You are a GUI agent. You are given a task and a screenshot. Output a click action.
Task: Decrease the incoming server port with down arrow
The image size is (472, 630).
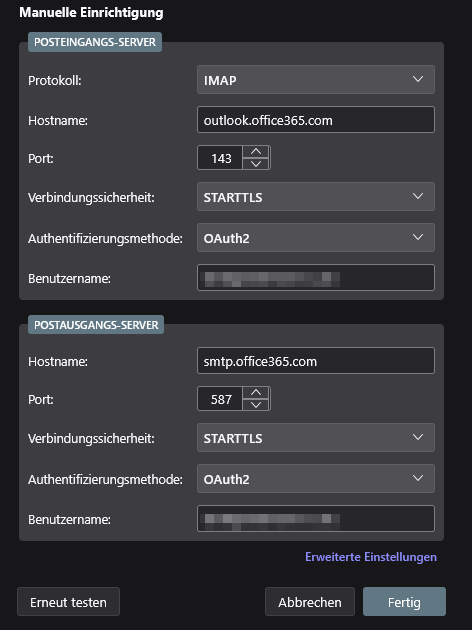(x=256, y=164)
